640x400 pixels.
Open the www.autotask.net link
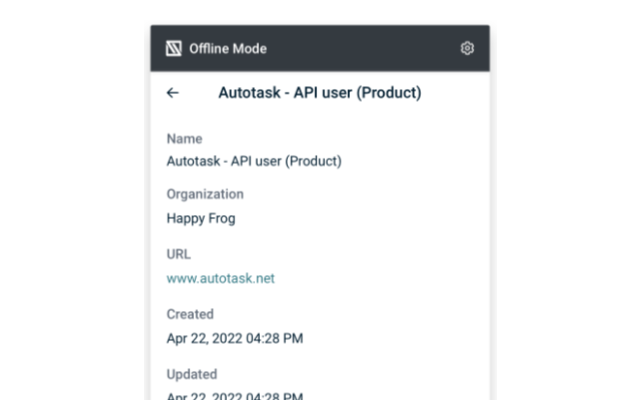click(x=220, y=278)
